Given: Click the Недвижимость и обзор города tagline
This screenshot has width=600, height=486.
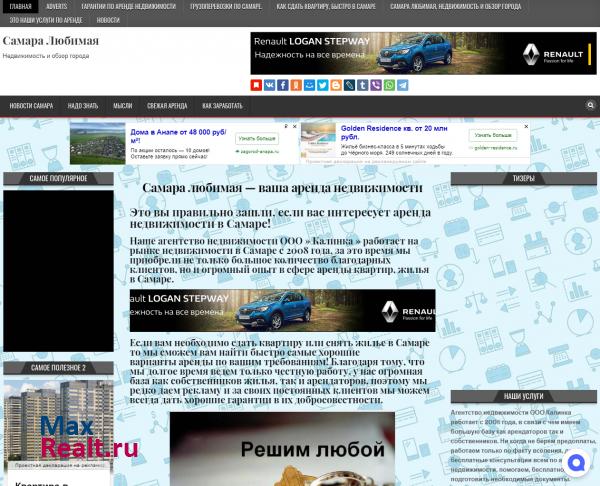Looking at the screenshot, I should [x=46, y=56].
